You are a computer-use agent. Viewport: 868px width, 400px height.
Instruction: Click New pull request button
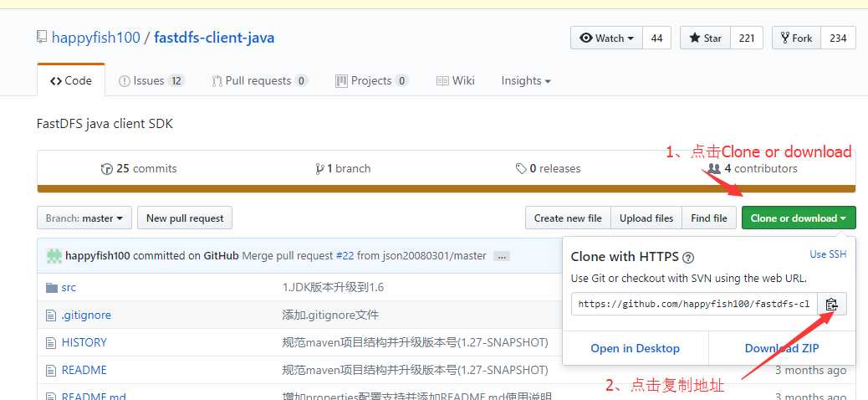(185, 218)
